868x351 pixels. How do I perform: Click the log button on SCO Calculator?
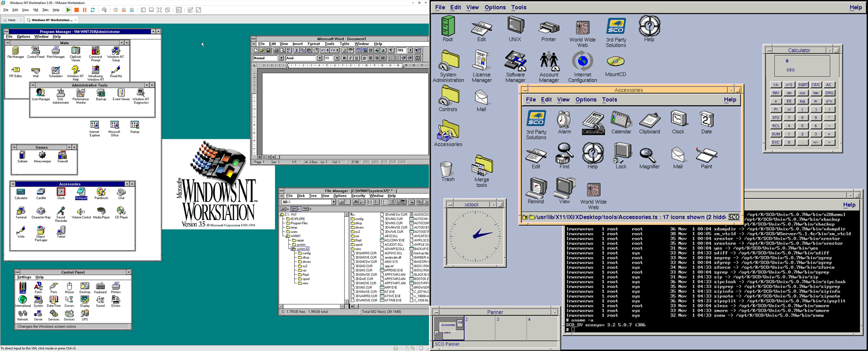[x=803, y=101]
